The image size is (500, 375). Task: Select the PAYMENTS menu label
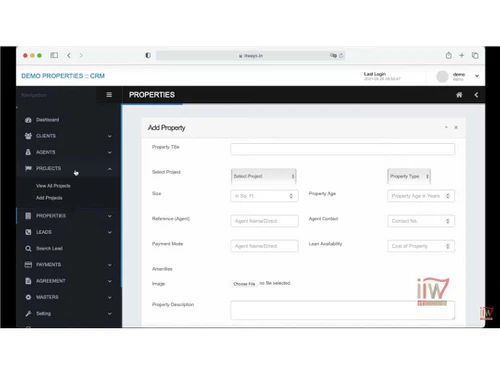pyautogui.click(x=48, y=264)
